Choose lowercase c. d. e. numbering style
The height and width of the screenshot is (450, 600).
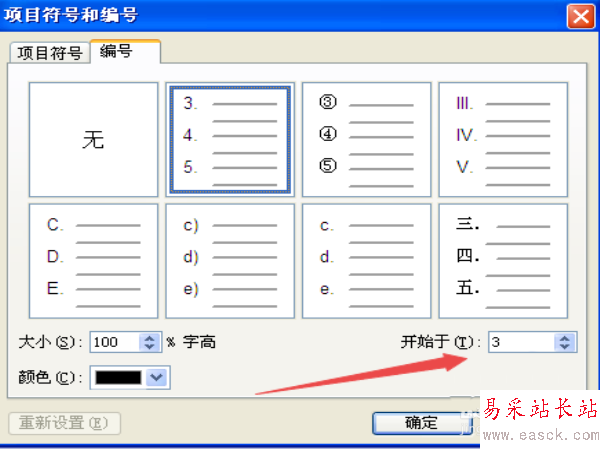tap(367, 261)
